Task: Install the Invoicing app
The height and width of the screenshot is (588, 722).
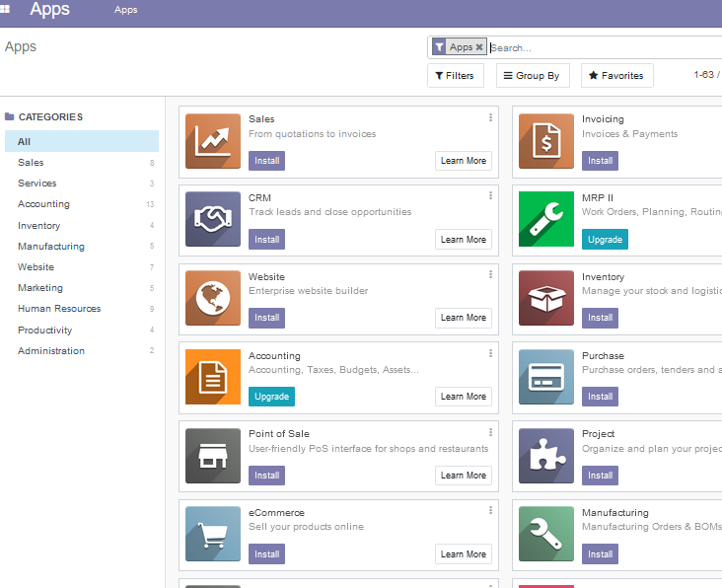Action: click(600, 161)
